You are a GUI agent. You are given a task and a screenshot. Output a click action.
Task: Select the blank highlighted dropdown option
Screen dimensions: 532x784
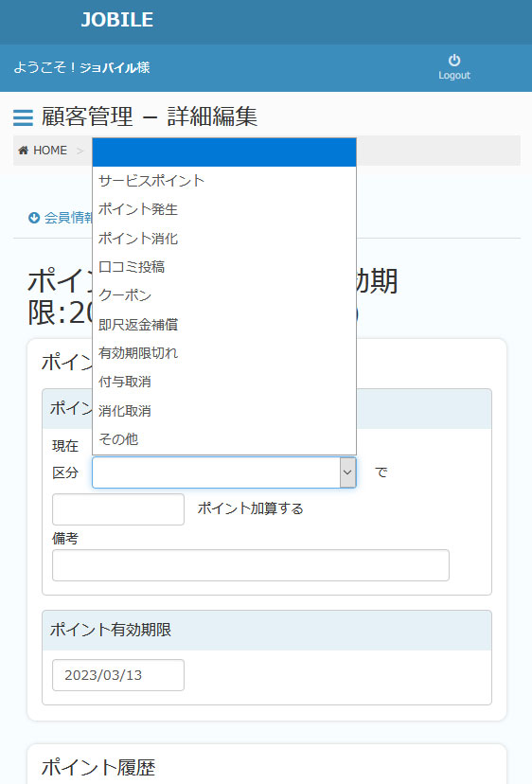click(224, 152)
